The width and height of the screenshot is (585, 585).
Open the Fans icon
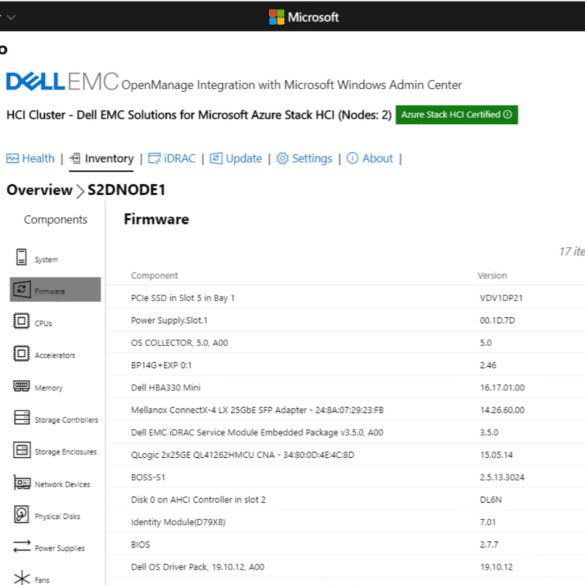[x=22, y=578]
